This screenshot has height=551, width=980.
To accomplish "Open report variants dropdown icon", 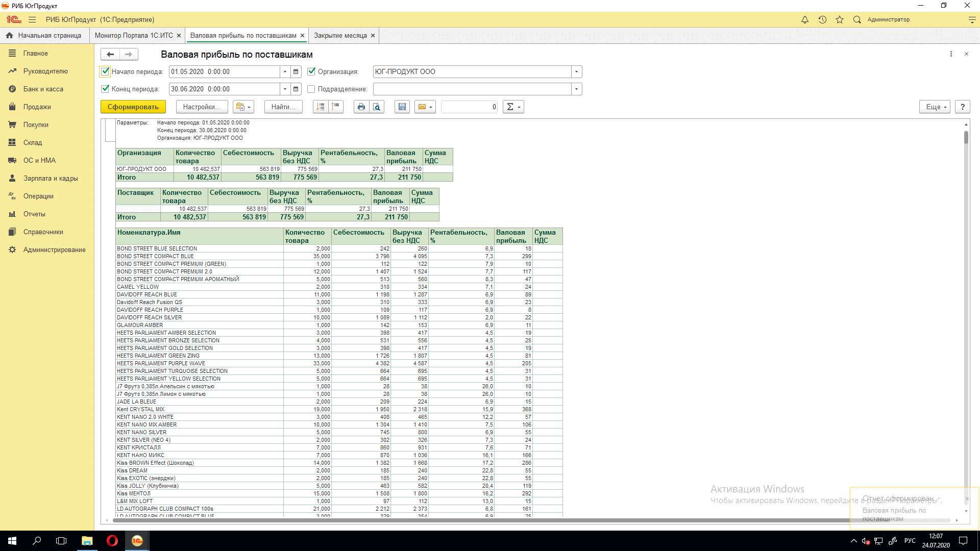I will pos(243,107).
